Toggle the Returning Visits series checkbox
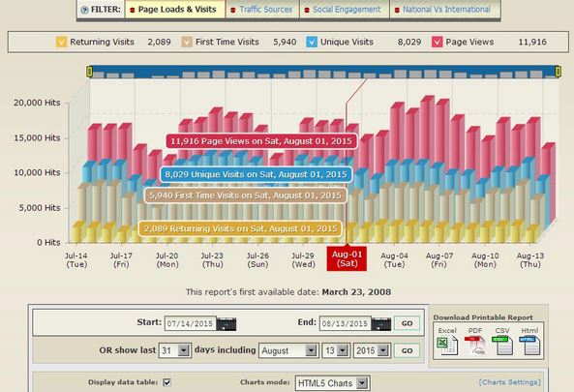574x392 pixels. [x=61, y=42]
